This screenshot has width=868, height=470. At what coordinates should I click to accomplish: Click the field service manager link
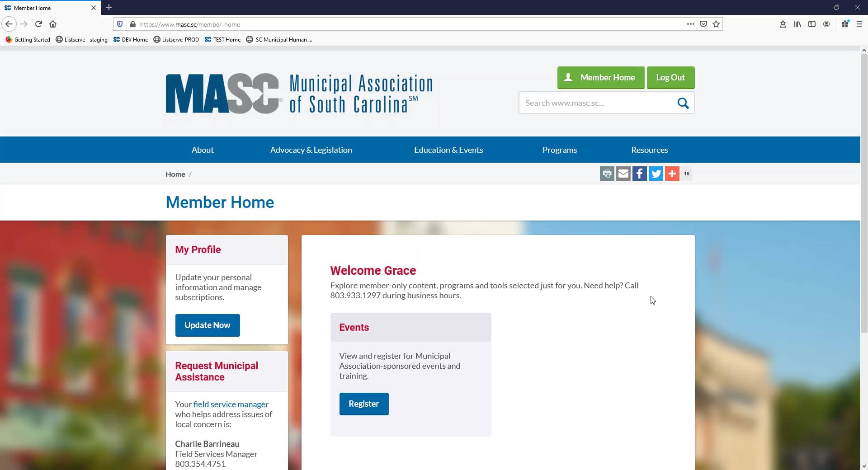[x=231, y=404]
